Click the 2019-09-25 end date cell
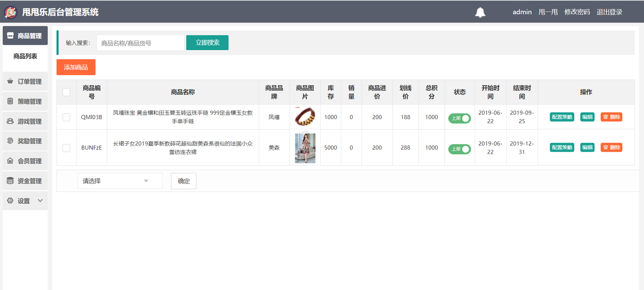This screenshot has width=644, height=290. 522,117
